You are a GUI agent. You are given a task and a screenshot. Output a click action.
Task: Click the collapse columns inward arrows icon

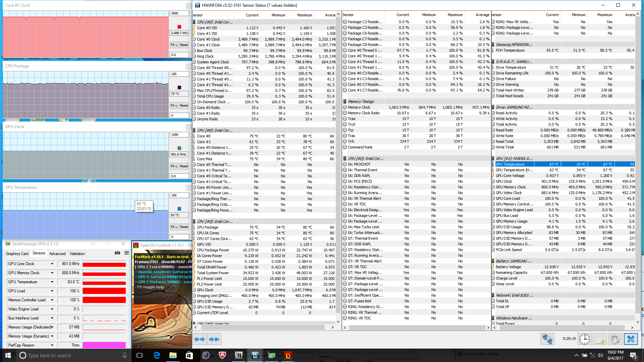coord(214,339)
